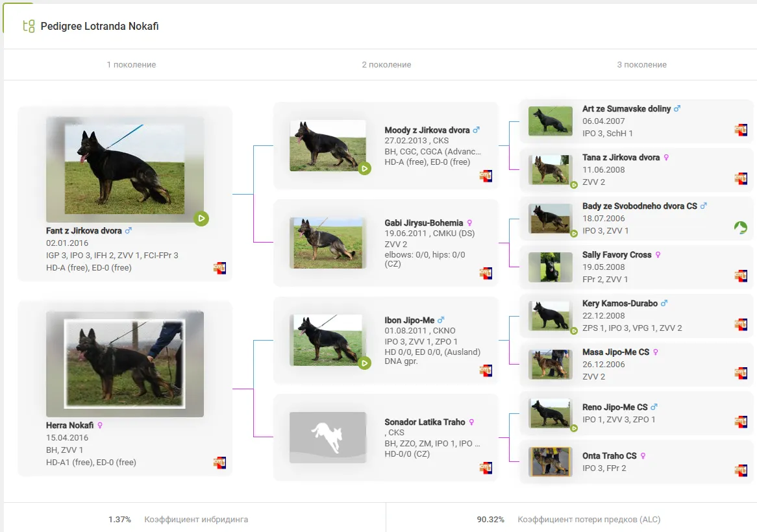Click the placeholder image for Sonador Latika Traho

328,437
